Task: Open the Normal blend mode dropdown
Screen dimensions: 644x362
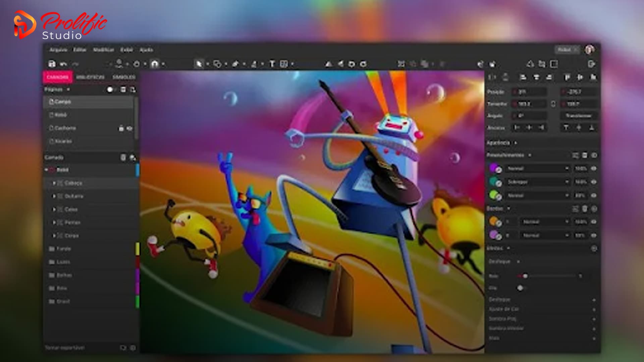Action: click(537, 169)
